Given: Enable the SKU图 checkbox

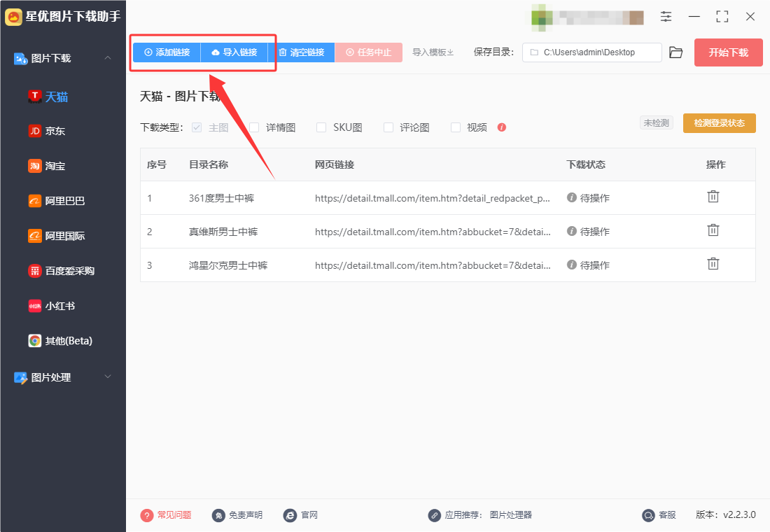Looking at the screenshot, I should (321, 127).
